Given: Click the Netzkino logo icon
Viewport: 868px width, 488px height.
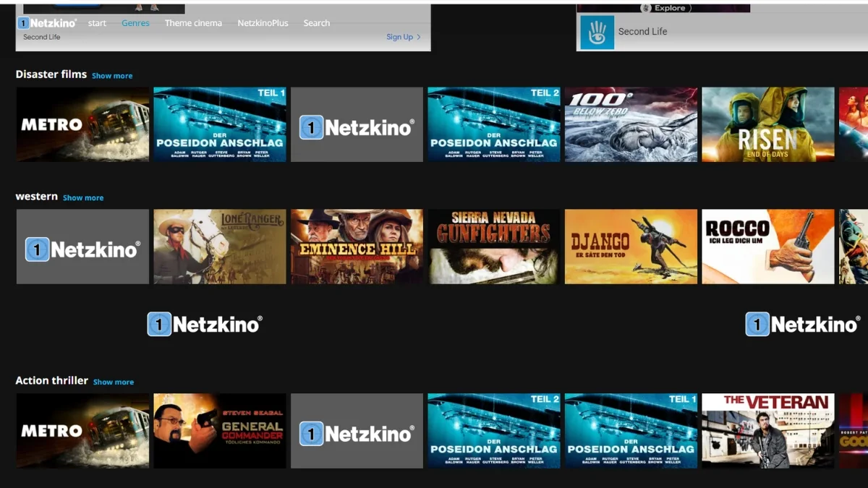Looking at the screenshot, I should coord(24,22).
